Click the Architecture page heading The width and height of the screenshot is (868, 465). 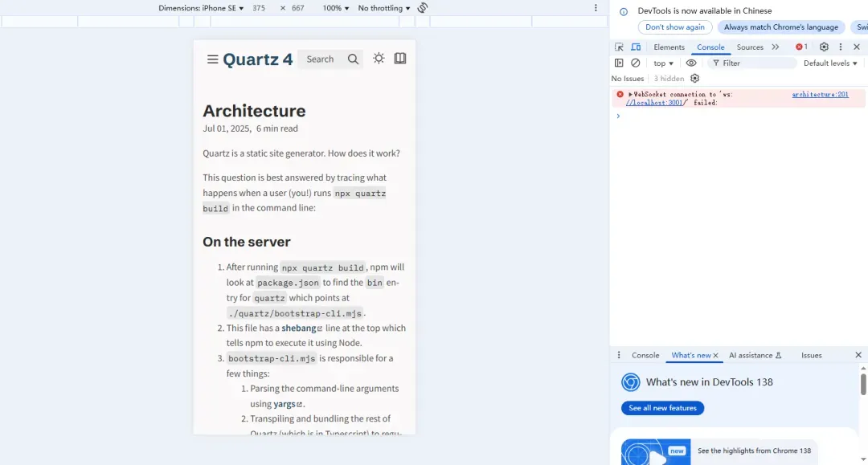pos(254,111)
